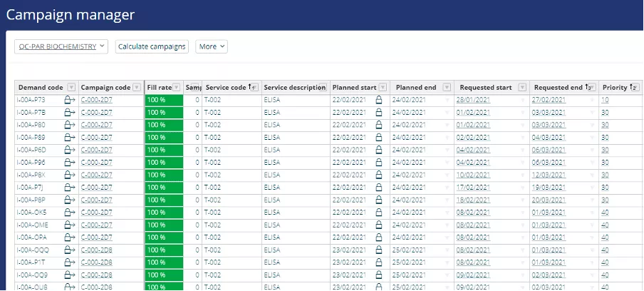Click the lock-arrow icon beside I-00A-P73

click(70, 100)
